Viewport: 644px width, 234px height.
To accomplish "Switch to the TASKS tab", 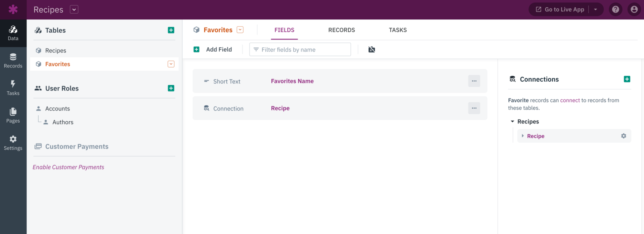I will pyautogui.click(x=398, y=30).
